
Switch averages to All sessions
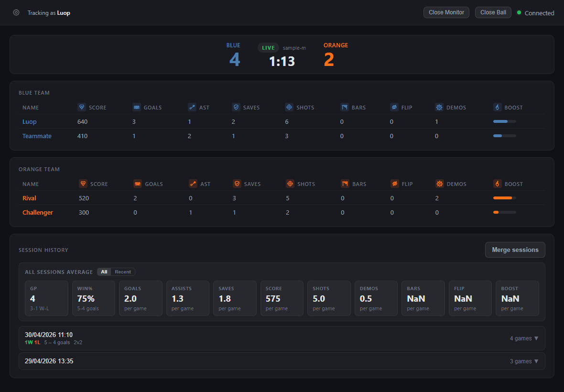[x=104, y=272]
